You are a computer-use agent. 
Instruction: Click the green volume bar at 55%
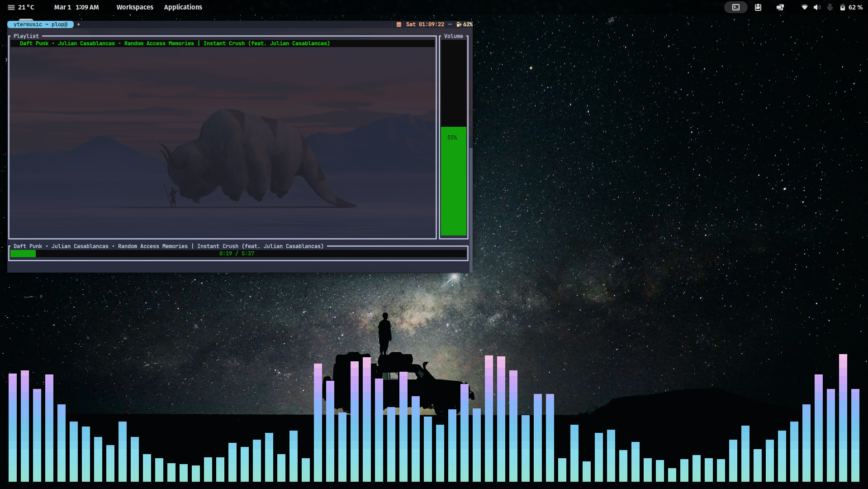click(x=454, y=181)
